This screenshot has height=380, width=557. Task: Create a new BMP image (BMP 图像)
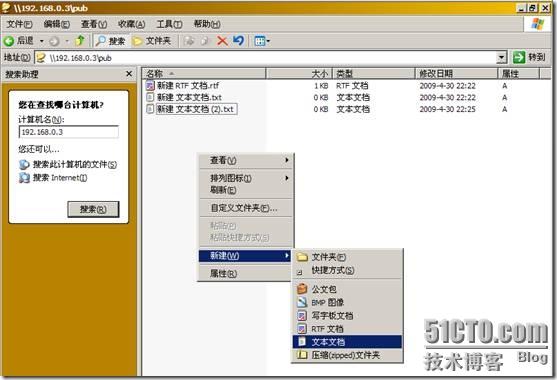click(x=347, y=303)
